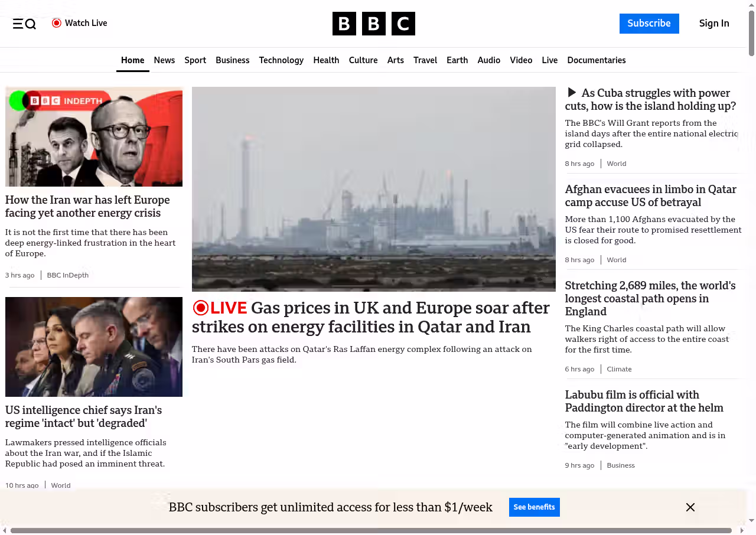
Task: Click the intelligence hearing thumbnail image
Action: click(94, 347)
